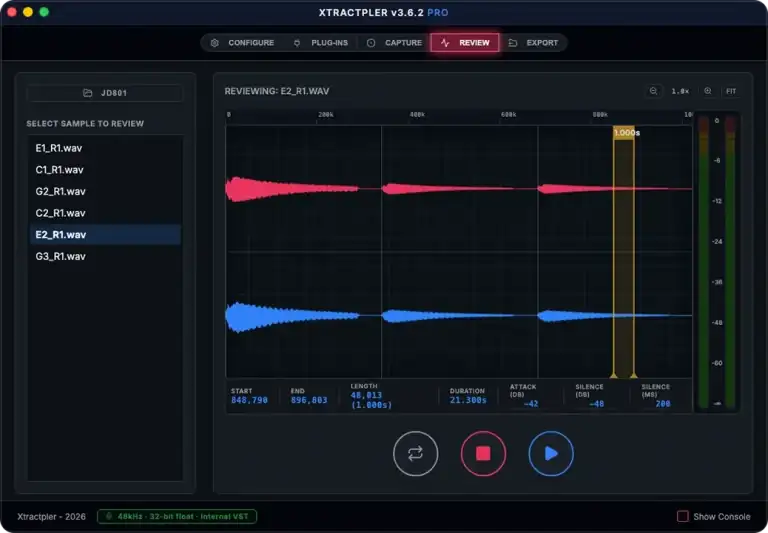The height and width of the screenshot is (533, 768).
Task: Zoom in the waveform view
Action: coord(708,91)
